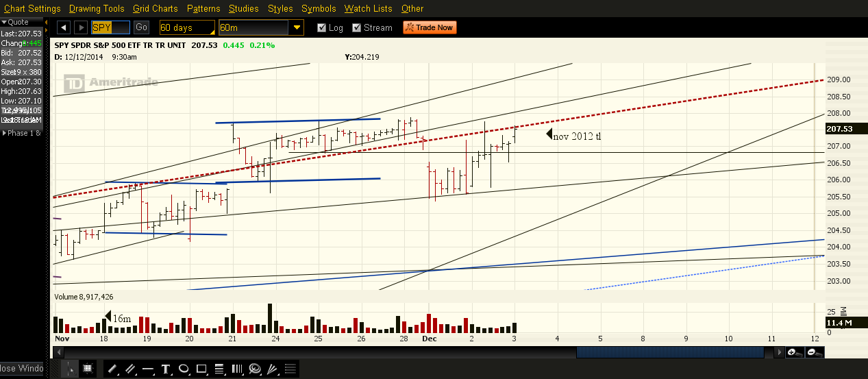
Task: Click the Y:204.219 cursor readout
Action: (x=362, y=57)
